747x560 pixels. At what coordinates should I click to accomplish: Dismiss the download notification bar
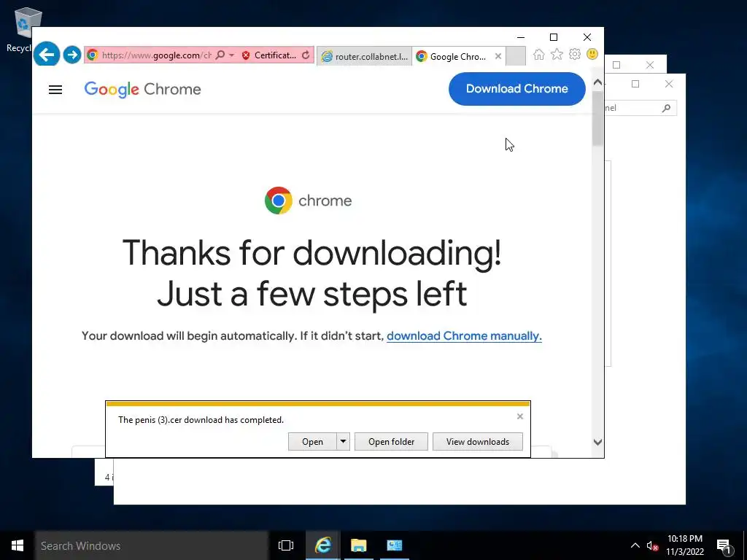point(519,416)
